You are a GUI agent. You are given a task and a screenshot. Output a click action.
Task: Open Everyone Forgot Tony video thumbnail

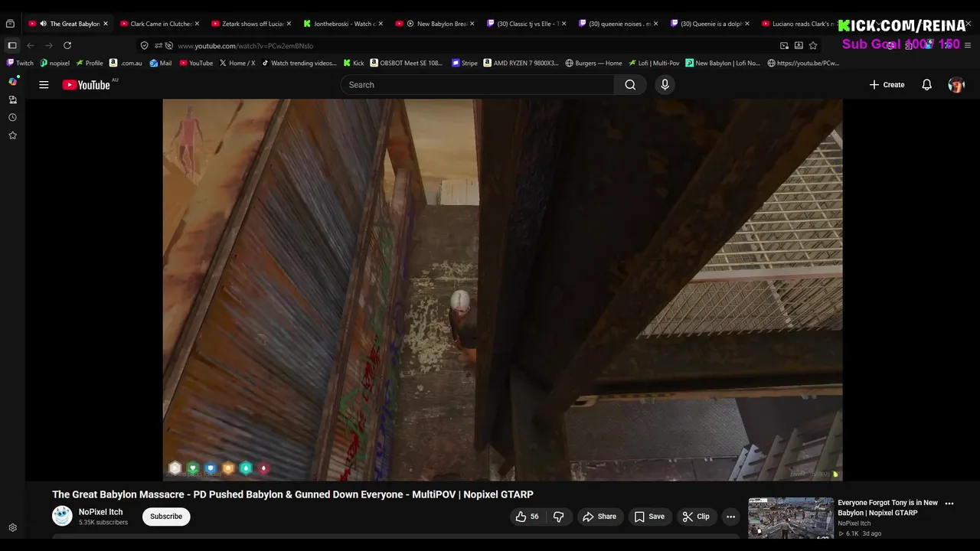pos(791,518)
